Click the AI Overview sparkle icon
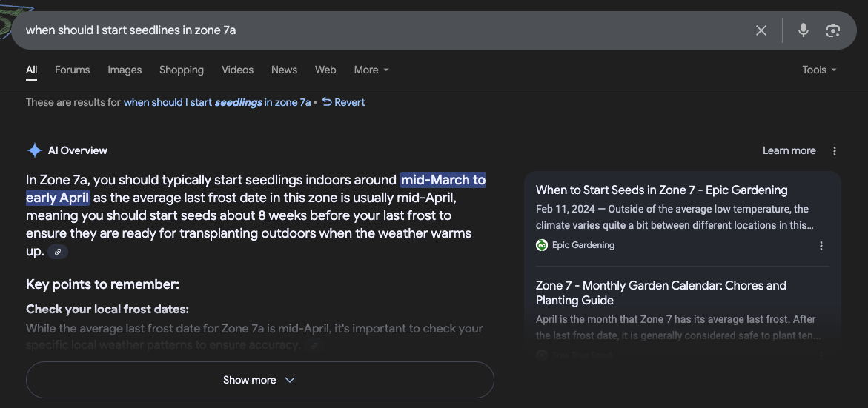The height and width of the screenshot is (408, 868). [x=34, y=150]
